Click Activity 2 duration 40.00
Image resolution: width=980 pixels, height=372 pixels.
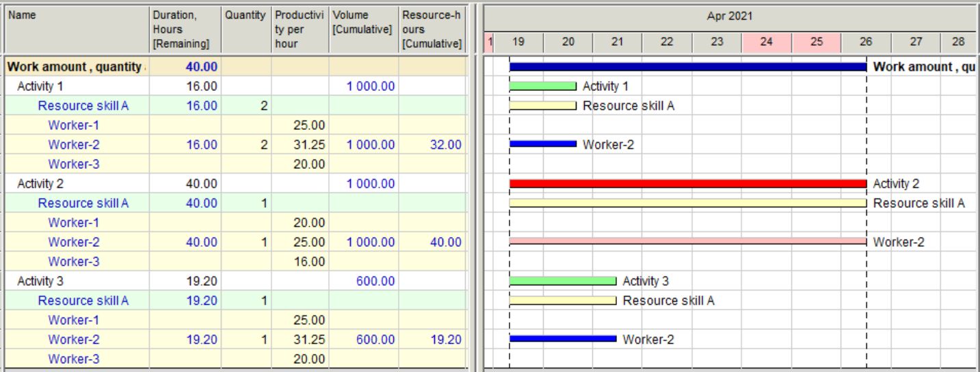pyautogui.click(x=202, y=183)
